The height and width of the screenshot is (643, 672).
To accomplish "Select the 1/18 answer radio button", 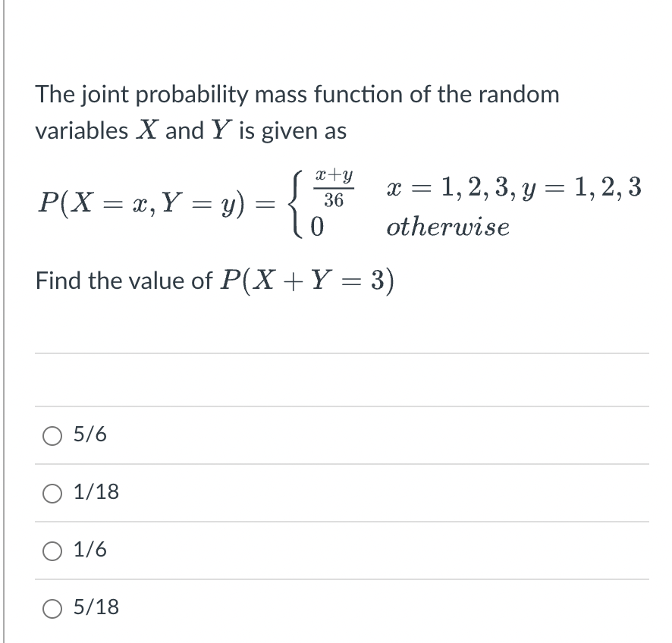I will 51,492.
